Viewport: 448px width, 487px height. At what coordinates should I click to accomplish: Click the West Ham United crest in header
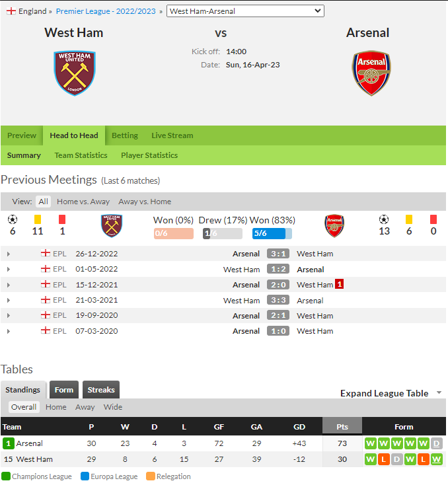pos(75,73)
